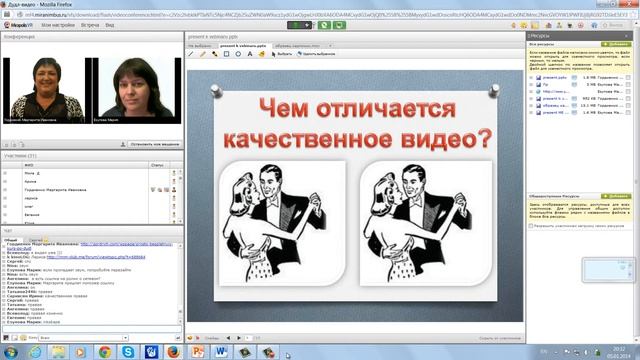This screenshot has width=640, height=360.
Task: Open the 'Мои настройки' menu
Action: [x=58, y=25]
